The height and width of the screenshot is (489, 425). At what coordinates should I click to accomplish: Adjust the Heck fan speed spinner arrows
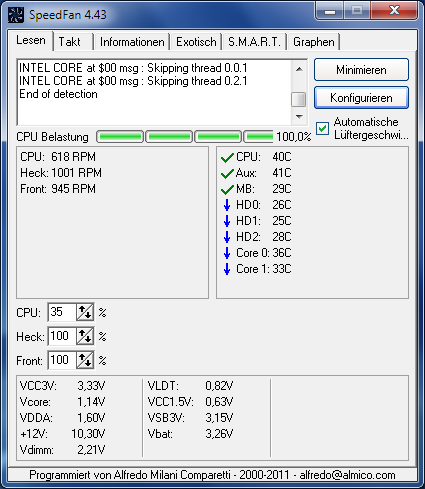pos(85,336)
